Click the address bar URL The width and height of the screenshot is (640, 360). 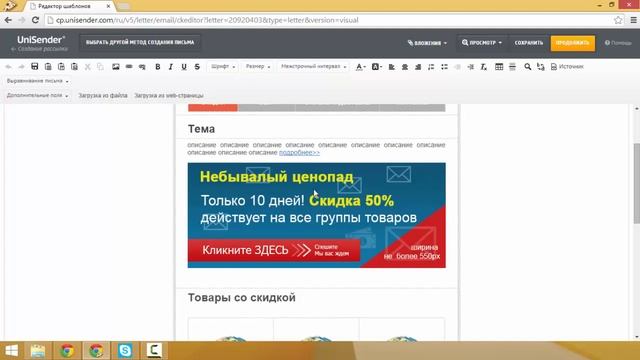click(207, 20)
